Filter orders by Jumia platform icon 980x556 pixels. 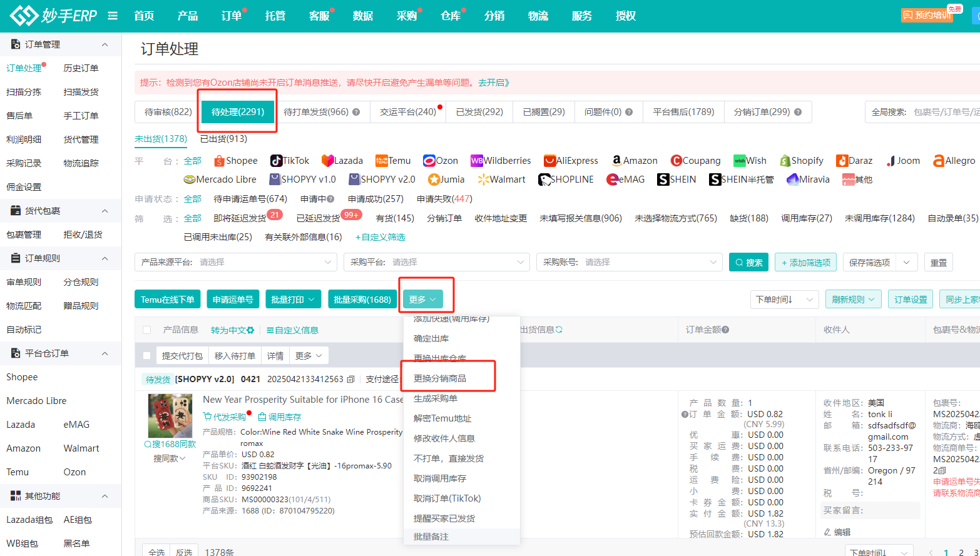tap(434, 179)
